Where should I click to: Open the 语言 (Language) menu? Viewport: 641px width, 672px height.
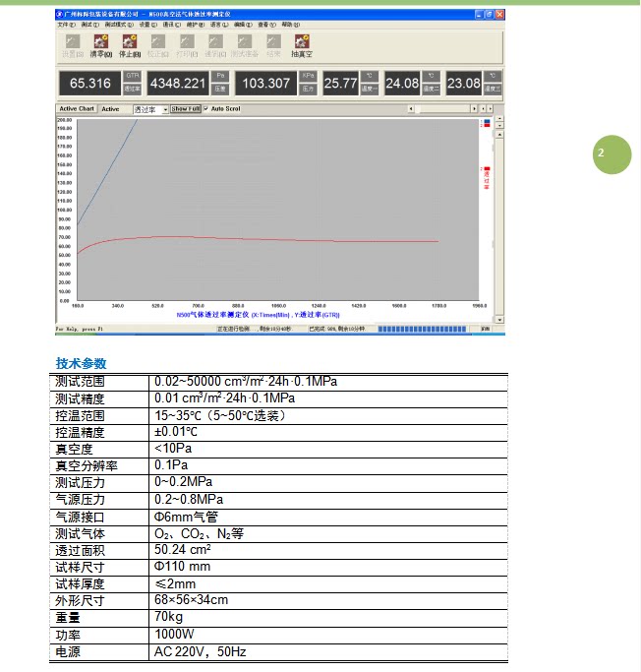pos(219,25)
